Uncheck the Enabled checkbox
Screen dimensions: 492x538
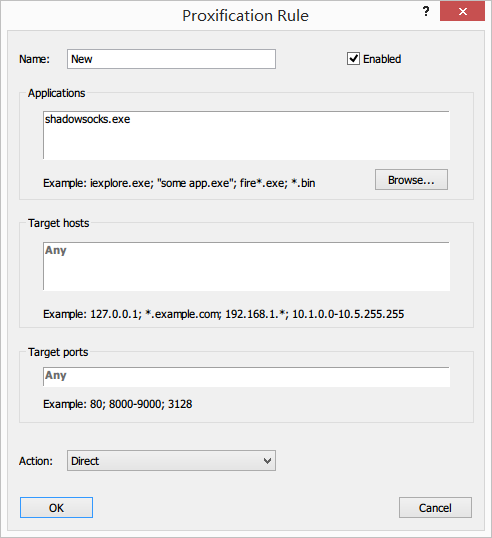(353, 59)
